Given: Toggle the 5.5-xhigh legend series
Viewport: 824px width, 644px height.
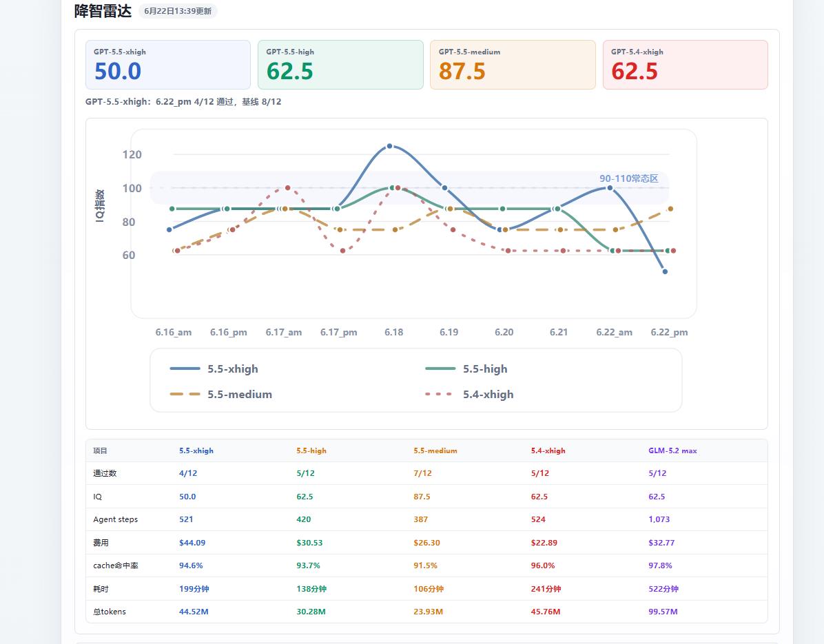Looking at the screenshot, I should pos(214,368).
